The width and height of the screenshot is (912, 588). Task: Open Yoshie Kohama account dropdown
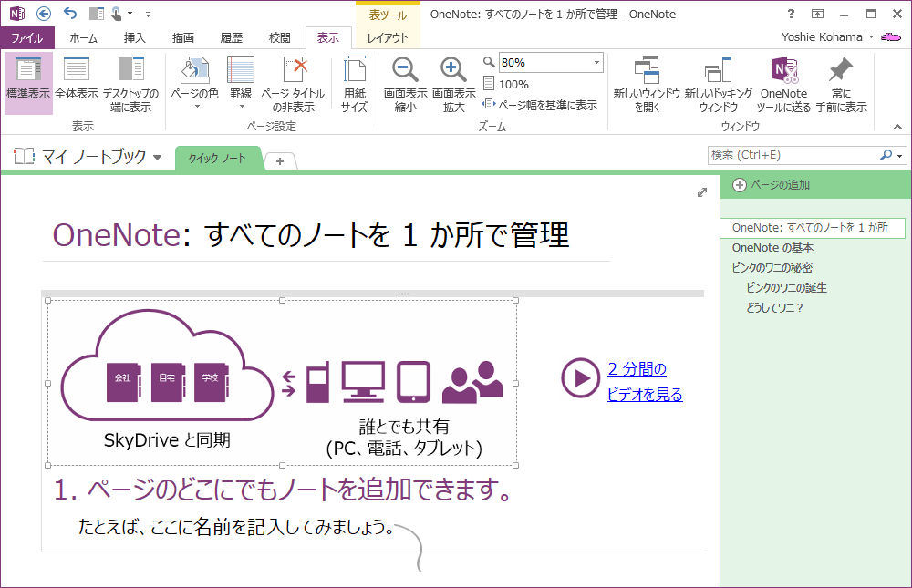point(871,37)
